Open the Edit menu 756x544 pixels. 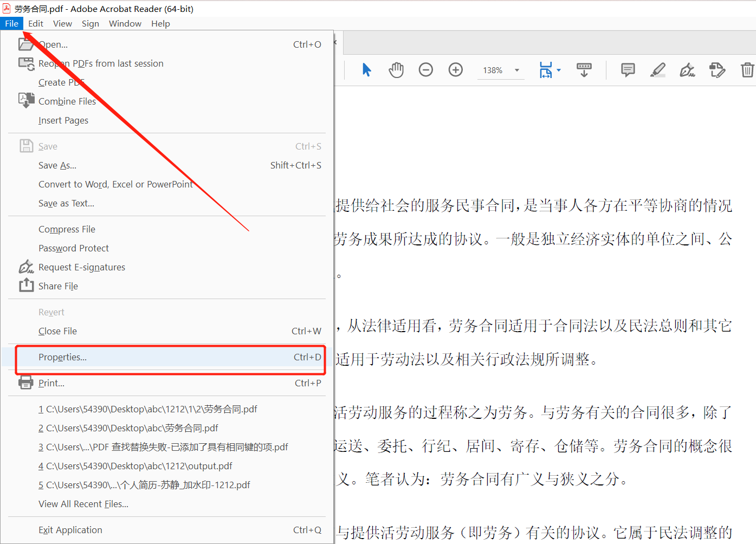click(x=36, y=23)
